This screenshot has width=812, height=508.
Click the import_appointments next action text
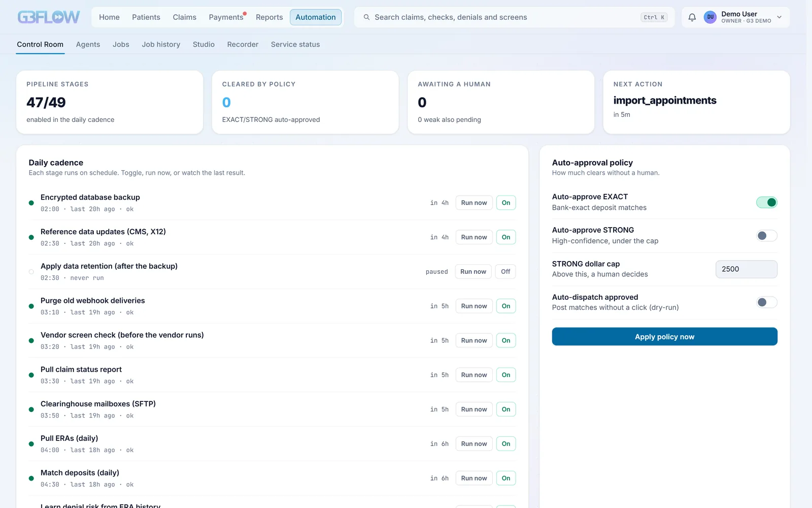coord(665,101)
